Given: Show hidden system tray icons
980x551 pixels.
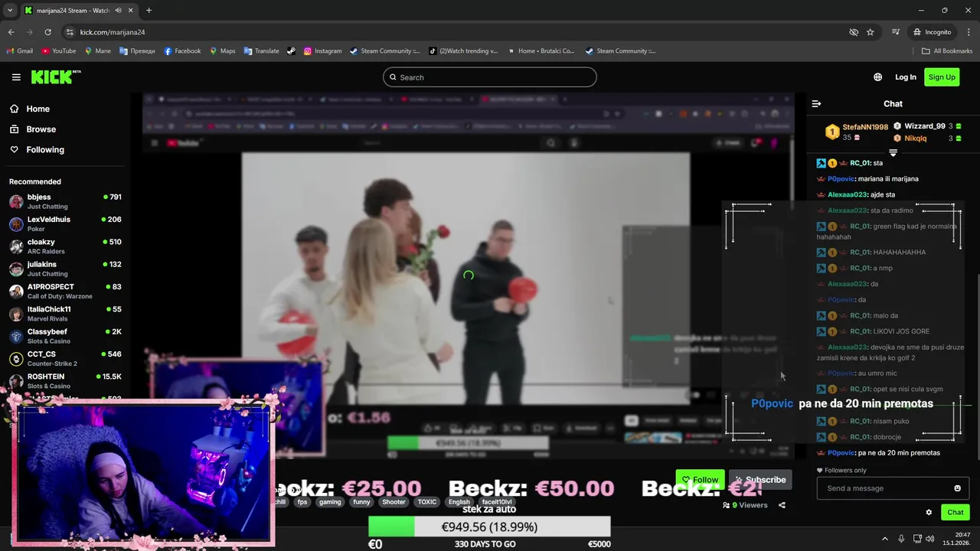Looking at the screenshot, I should 885,539.
